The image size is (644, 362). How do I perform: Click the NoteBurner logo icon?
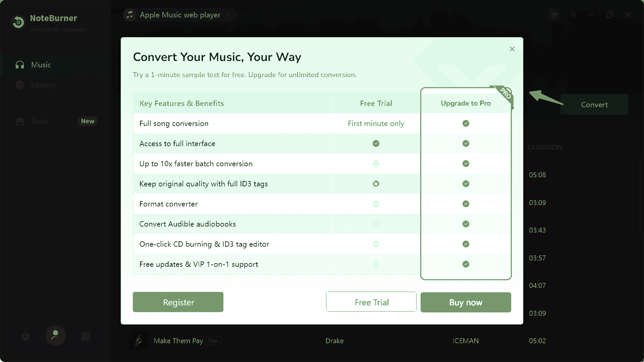pyautogui.click(x=18, y=22)
